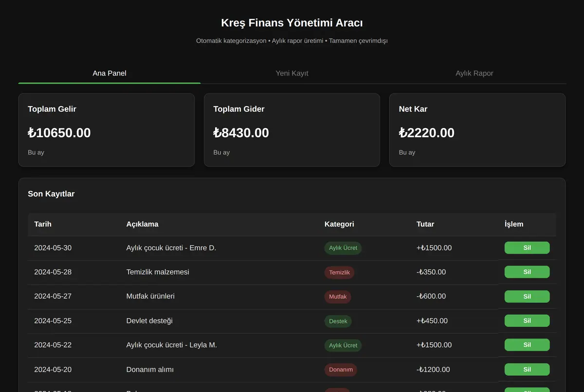The width and height of the screenshot is (584, 392).
Task: Open the Yeni Kayıt tab
Action: tap(292, 73)
